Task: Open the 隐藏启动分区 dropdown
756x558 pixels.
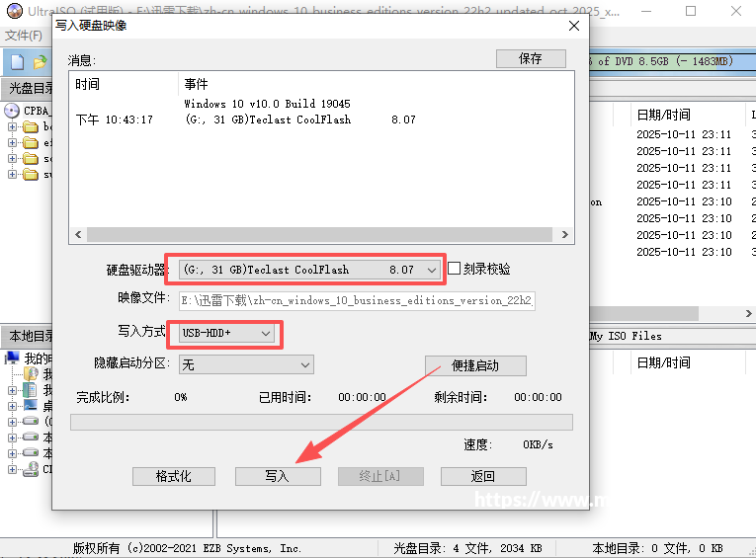Action: click(x=304, y=364)
